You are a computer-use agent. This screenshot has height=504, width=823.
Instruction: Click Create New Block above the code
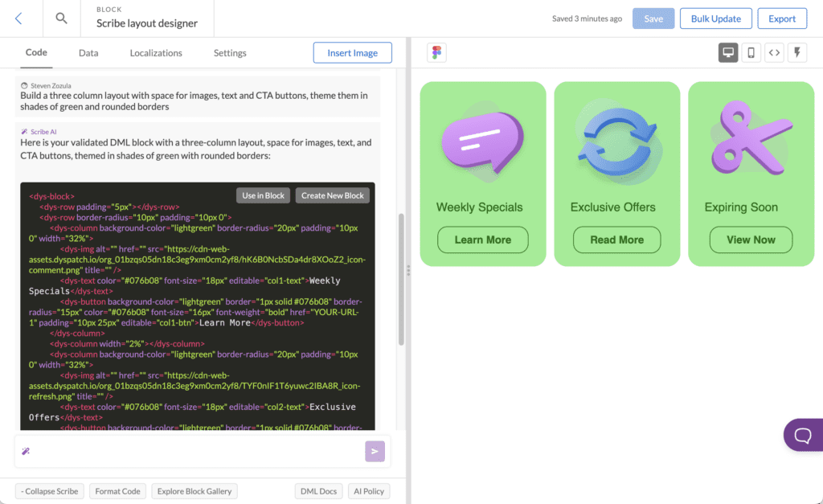coord(332,195)
